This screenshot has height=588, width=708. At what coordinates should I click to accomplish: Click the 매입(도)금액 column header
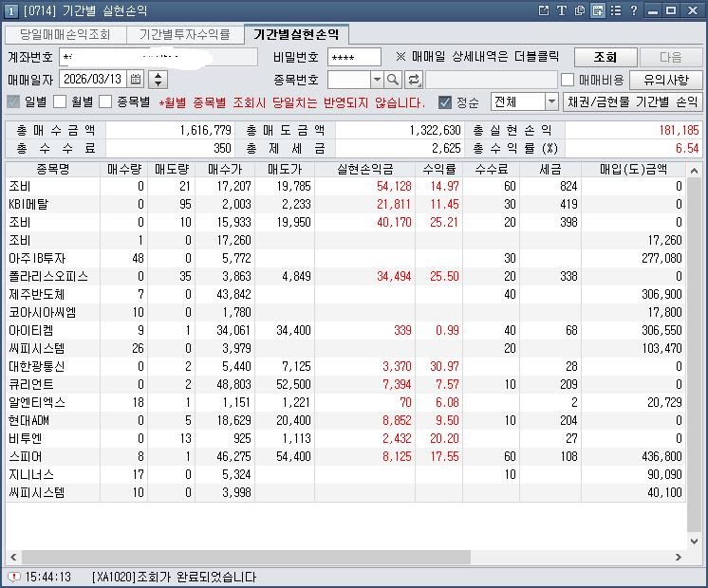633,169
